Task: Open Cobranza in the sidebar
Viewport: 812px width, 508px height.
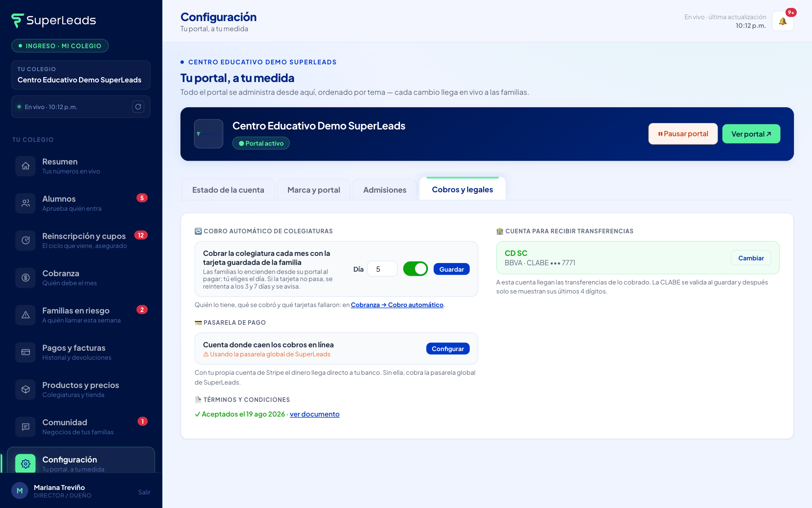Action: click(81, 278)
